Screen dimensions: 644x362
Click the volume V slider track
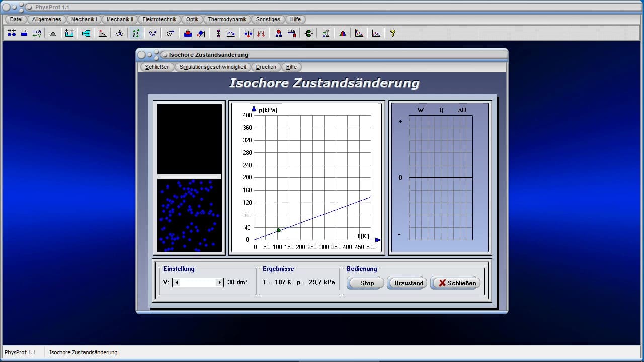pyautogui.click(x=198, y=283)
